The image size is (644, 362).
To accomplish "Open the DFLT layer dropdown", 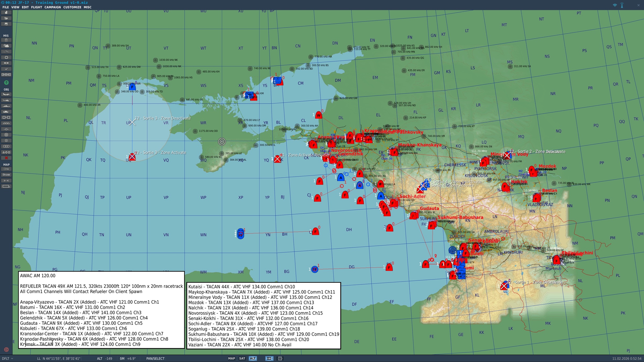I will [8, 358].
